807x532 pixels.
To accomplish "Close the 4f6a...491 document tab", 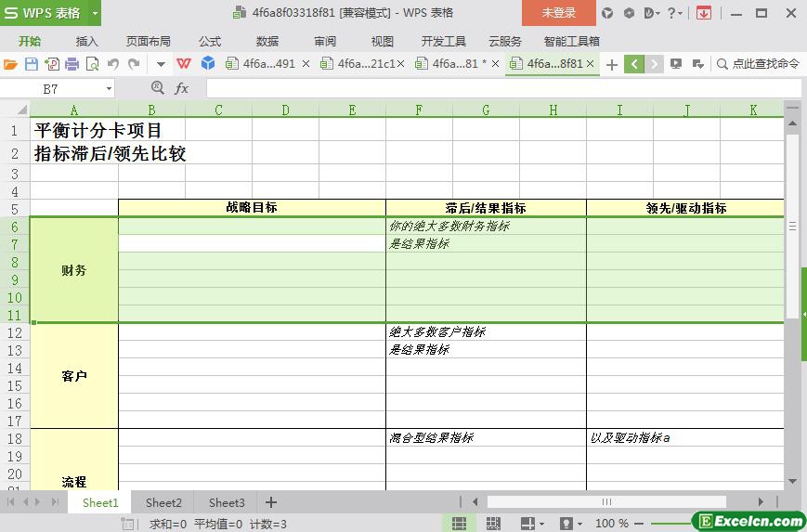I will (x=306, y=64).
